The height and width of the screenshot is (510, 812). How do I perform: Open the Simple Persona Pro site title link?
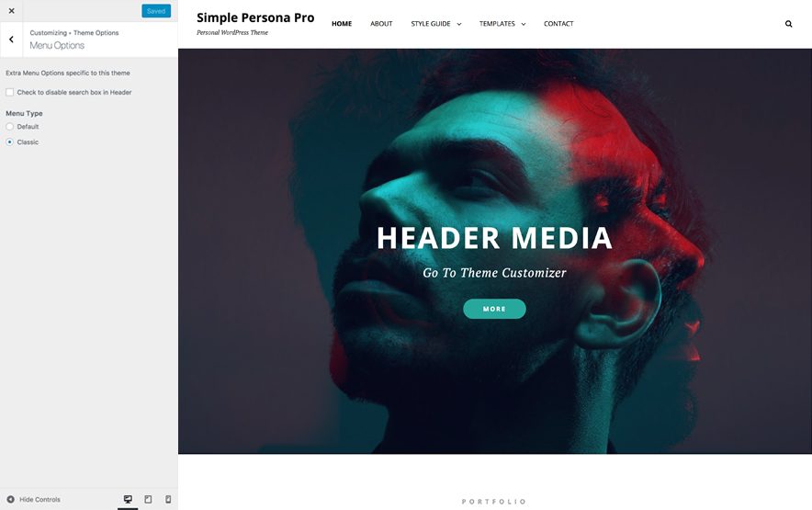(x=255, y=17)
